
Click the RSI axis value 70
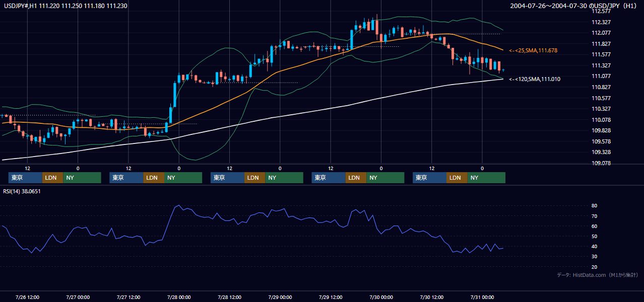pos(595,216)
